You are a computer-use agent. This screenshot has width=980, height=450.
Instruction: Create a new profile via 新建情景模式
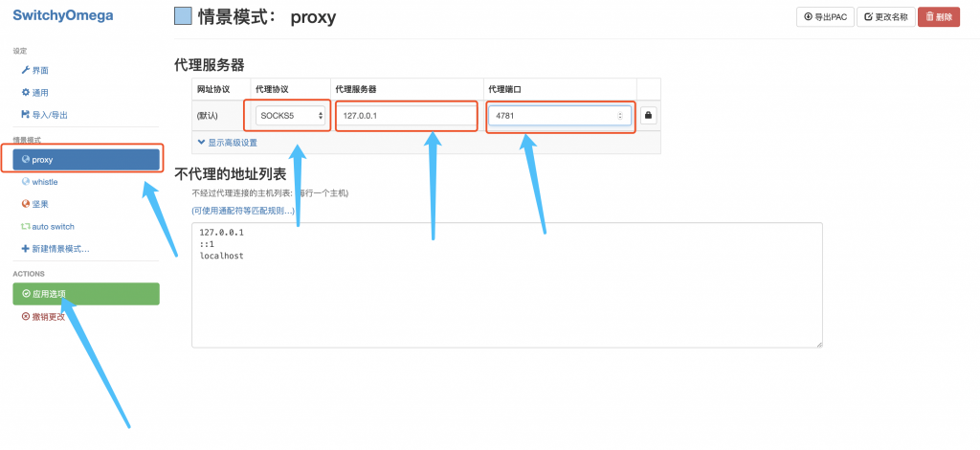click(56, 249)
